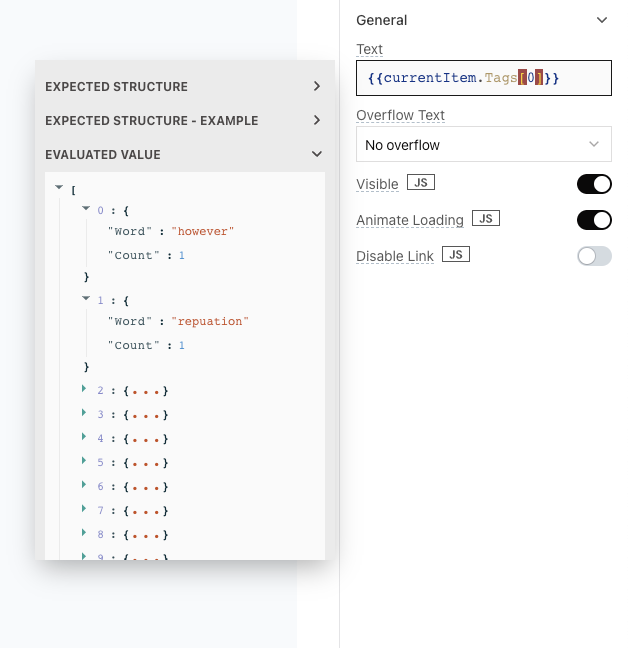This screenshot has height=648, width=628.
Task: Expand item 8 in the array
Action: tap(84, 532)
